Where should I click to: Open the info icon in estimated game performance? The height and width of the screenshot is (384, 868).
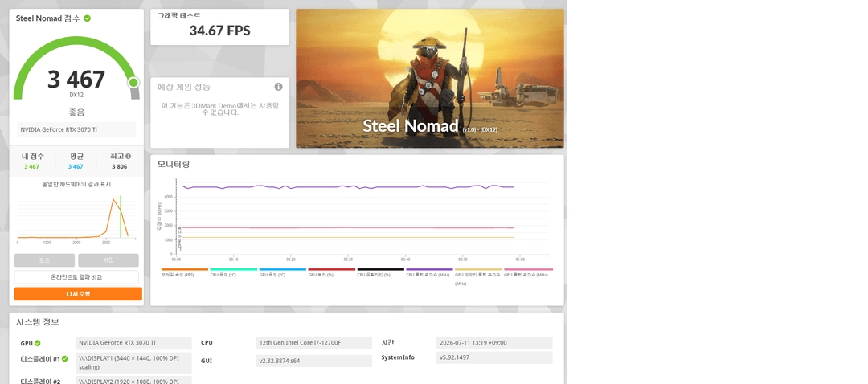tap(278, 87)
